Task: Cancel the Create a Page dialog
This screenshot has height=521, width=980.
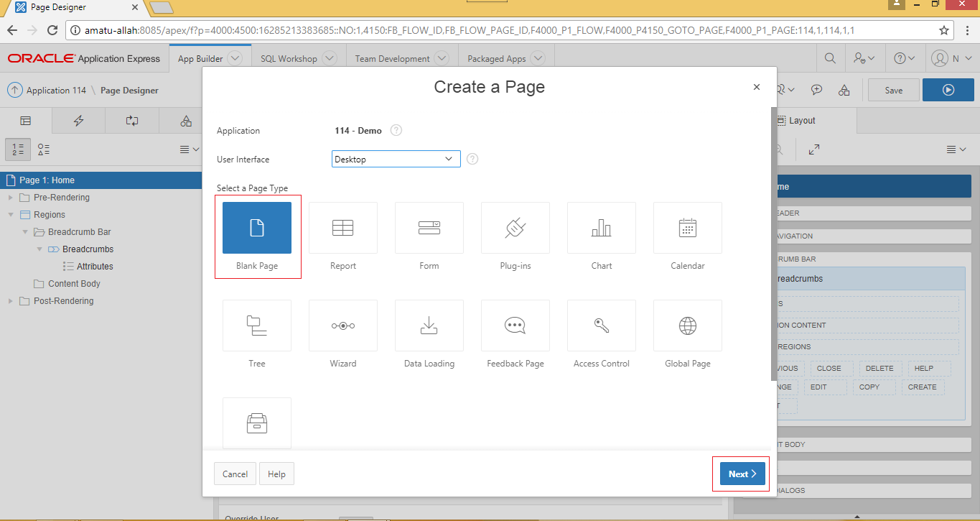Action: click(x=235, y=473)
